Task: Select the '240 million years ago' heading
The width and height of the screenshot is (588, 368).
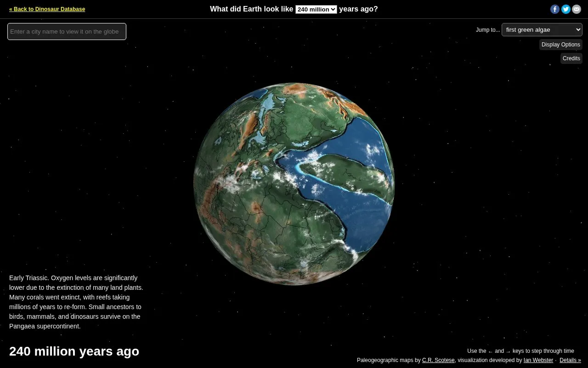Action: point(74,351)
